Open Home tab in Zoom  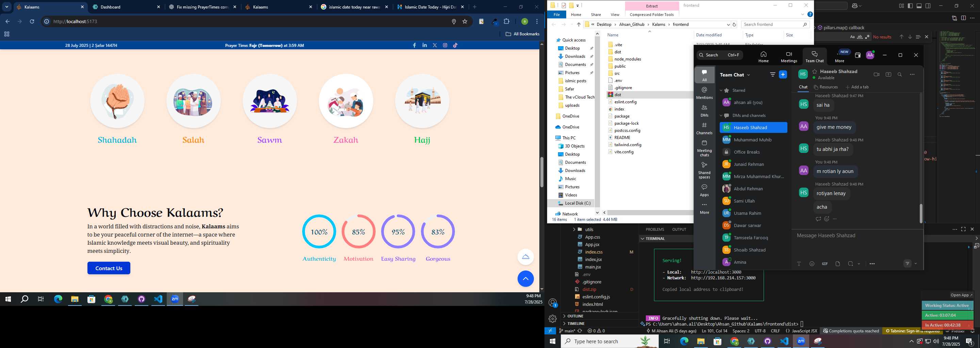(763, 57)
